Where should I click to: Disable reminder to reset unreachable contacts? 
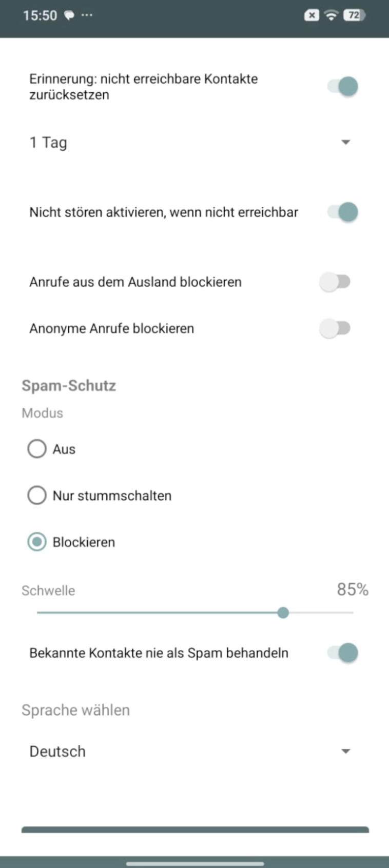click(343, 87)
